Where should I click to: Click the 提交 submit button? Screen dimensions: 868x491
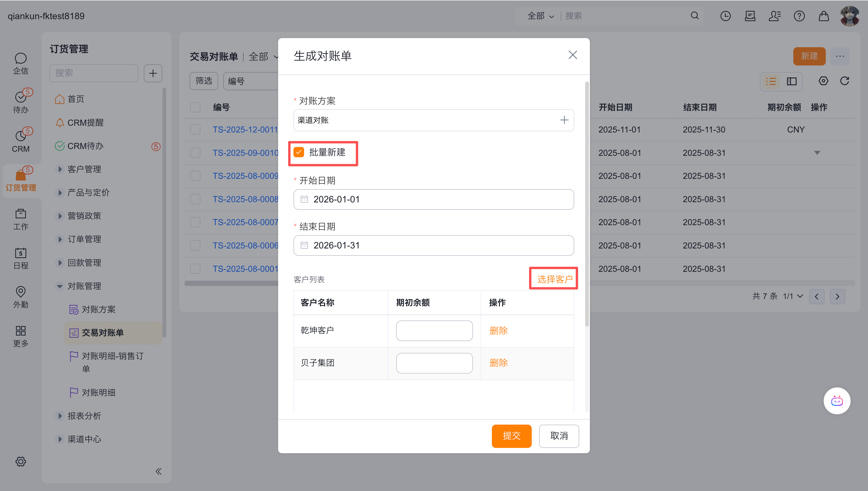tap(511, 436)
